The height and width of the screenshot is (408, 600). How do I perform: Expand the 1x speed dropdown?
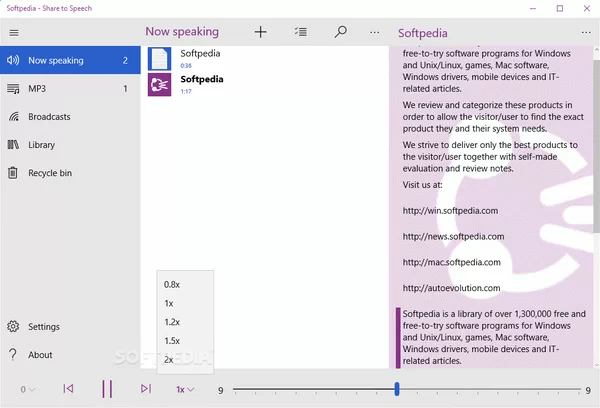(185, 390)
